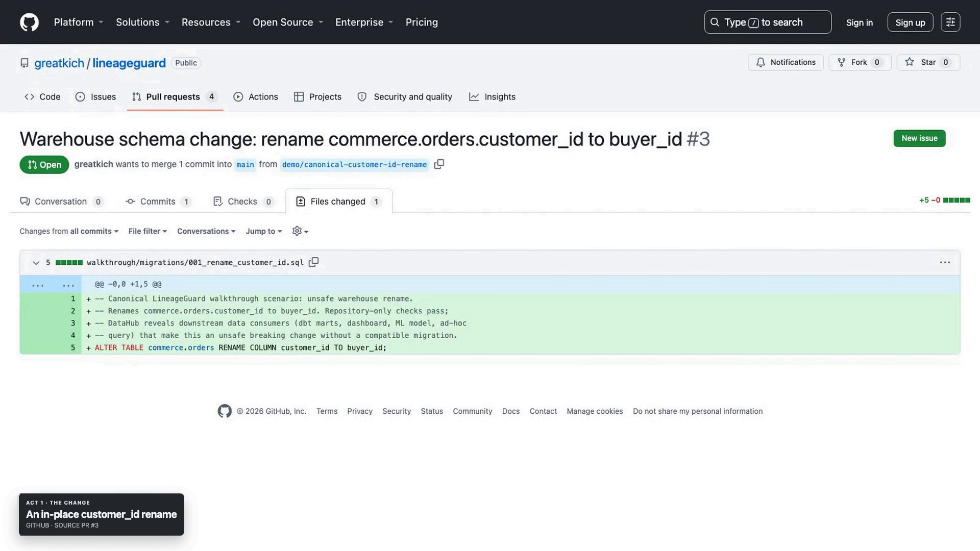Click the @@ -0,0 +1,5 @@ hunk header

click(128, 284)
